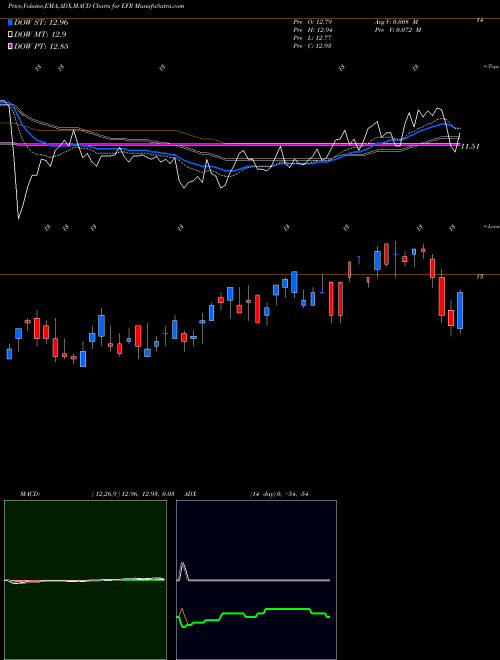This screenshot has width=500, height=660.
Task: Click the ADX panel heading
Action: pos(191,494)
